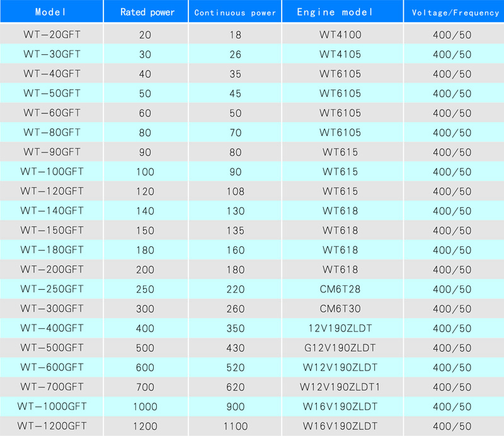
Task: Select continuous power 45 for WT-50GFT
Action: click(235, 93)
